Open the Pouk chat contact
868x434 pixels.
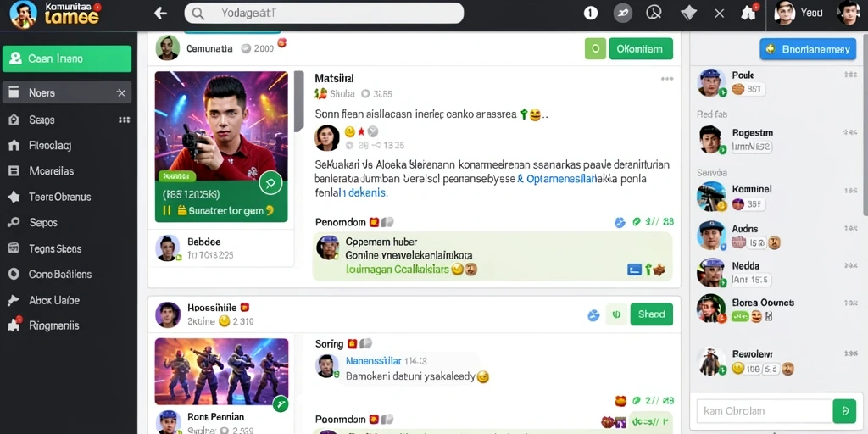click(x=775, y=82)
